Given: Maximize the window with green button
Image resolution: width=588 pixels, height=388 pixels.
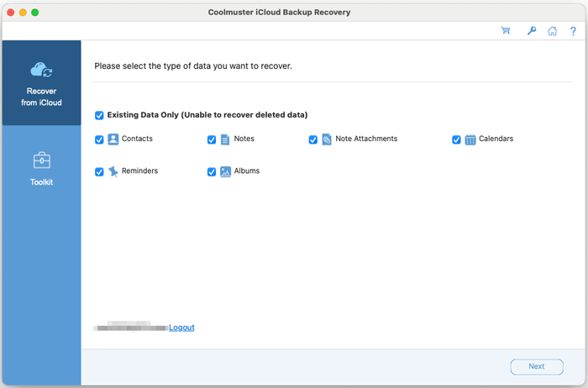Looking at the screenshot, I should click(35, 13).
